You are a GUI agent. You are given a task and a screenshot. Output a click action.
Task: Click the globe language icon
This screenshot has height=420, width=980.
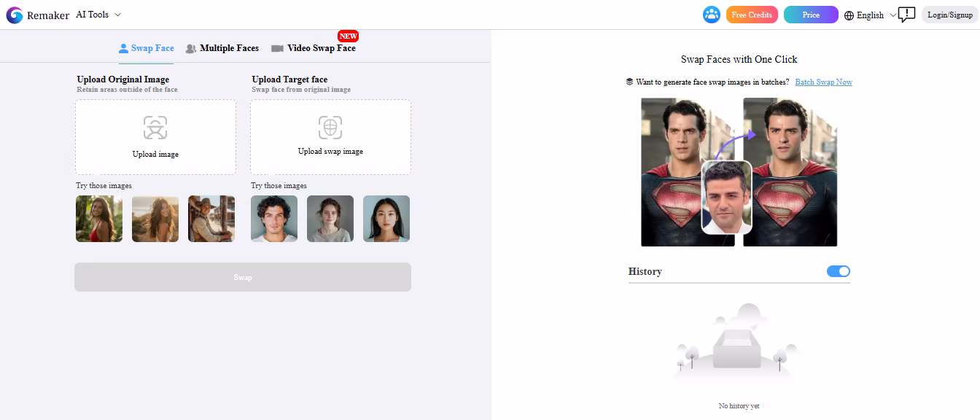tap(849, 15)
